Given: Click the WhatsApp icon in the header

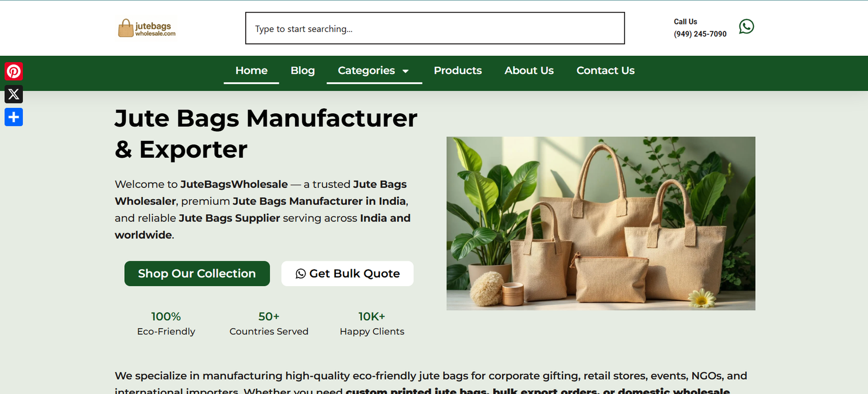Looking at the screenshot, I should (746, 27).
